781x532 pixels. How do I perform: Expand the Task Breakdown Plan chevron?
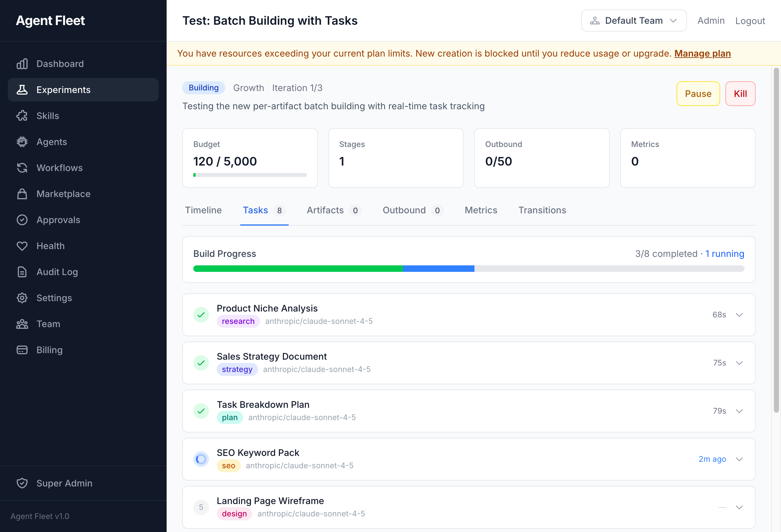click(x=739, y=411)
